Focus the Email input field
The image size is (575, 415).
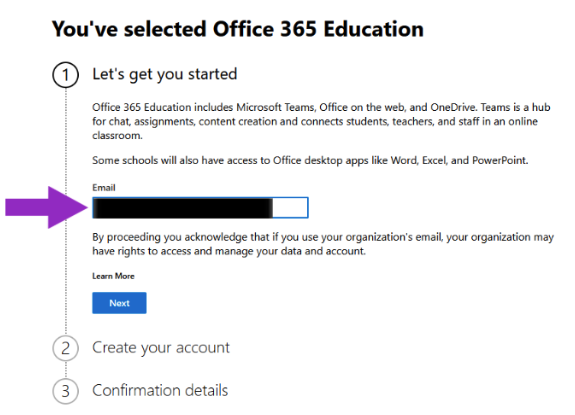[200, 208]
